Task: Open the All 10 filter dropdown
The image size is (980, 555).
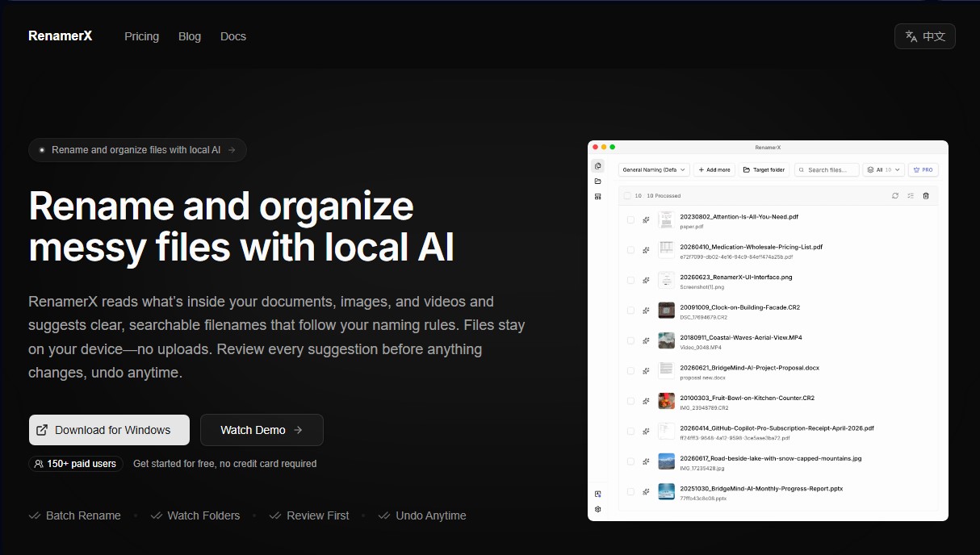Action: pyautogui.click(x=883, y=169)
